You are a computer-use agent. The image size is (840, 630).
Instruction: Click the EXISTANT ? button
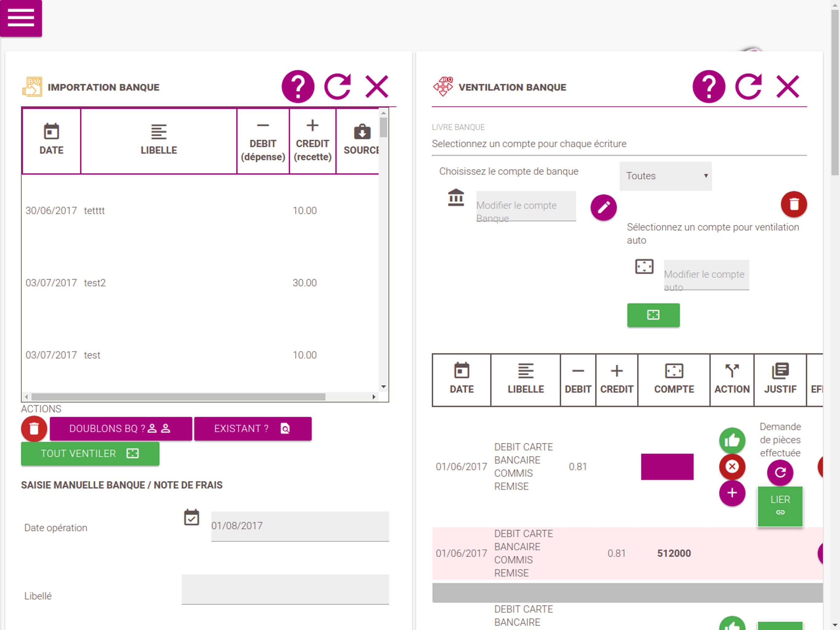click(x=253, y=429)
